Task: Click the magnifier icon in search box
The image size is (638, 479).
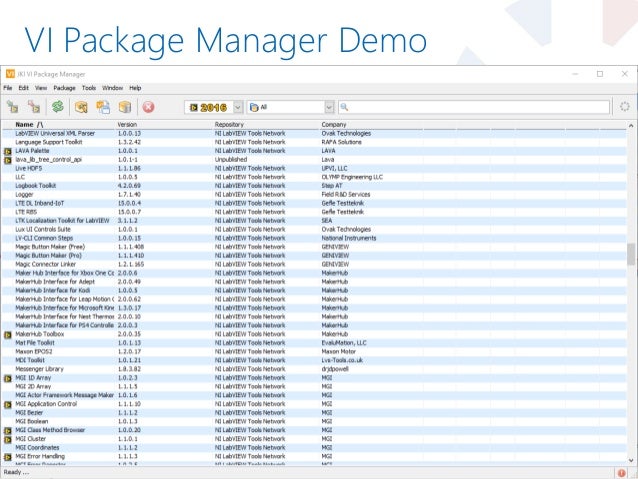Action: [344, 107]
